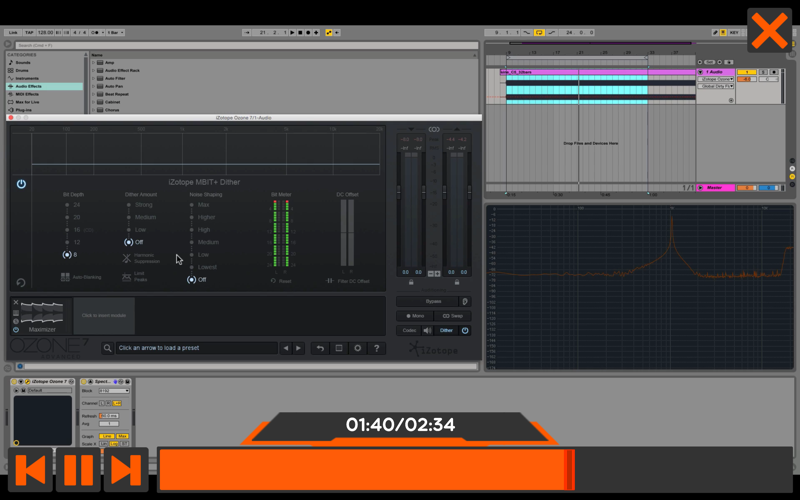
Task: Load the next Ozone preset arrow
Action: click(298, 348)
